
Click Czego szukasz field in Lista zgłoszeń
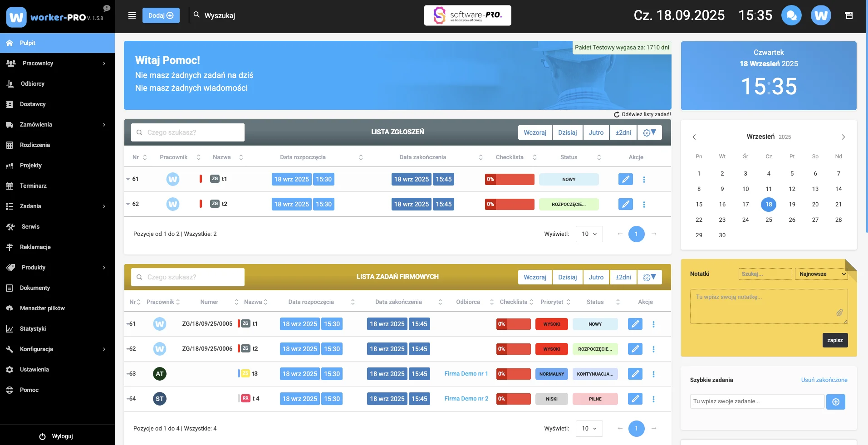point(188,132)
